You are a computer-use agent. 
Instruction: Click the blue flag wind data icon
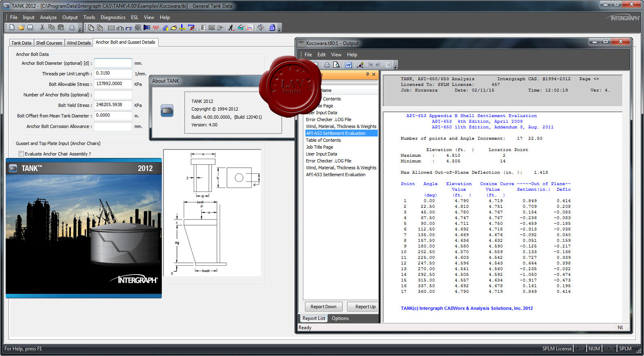click(147, 28)
